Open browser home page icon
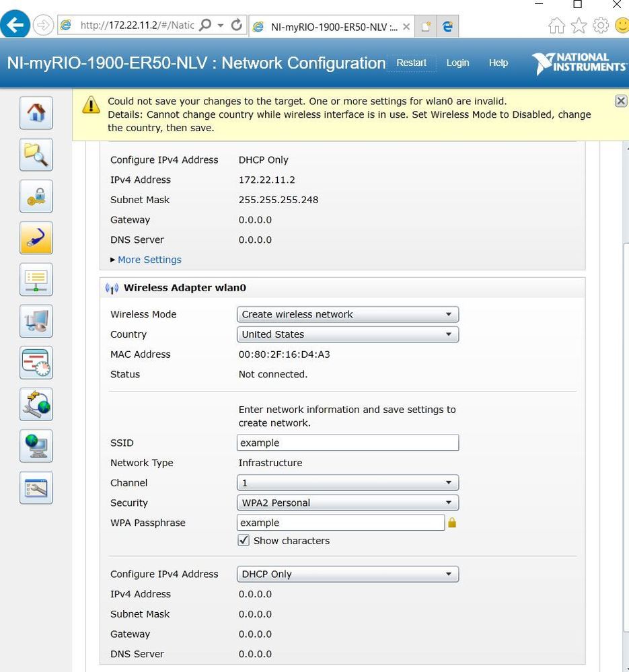The width and height of the screenshot is (629, 672). [556, 26]
